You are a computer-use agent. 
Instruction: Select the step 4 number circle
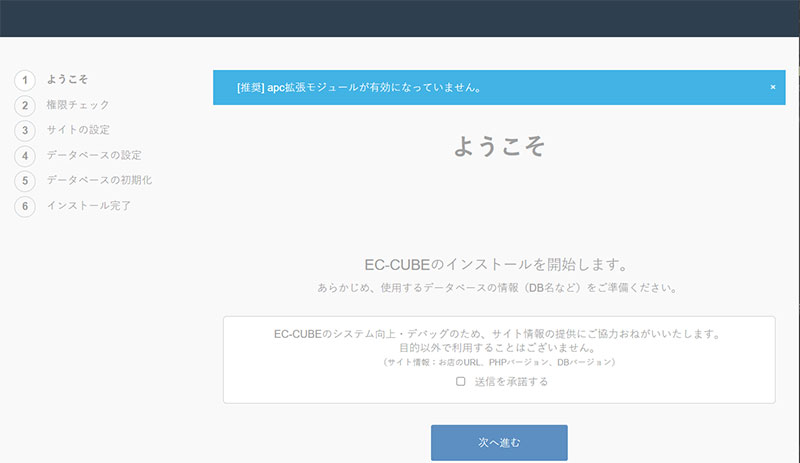[25, 155]
